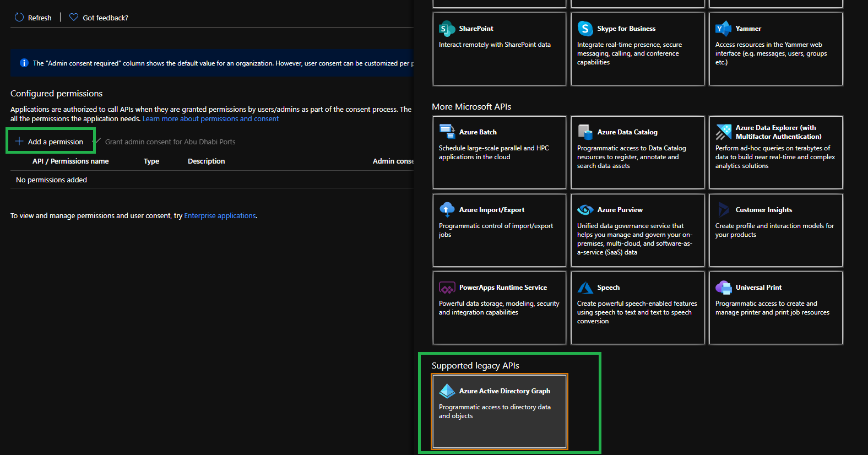868x455 pixels.
Task: Click the blue info icon in the banner
Action: tap(24, 63)
